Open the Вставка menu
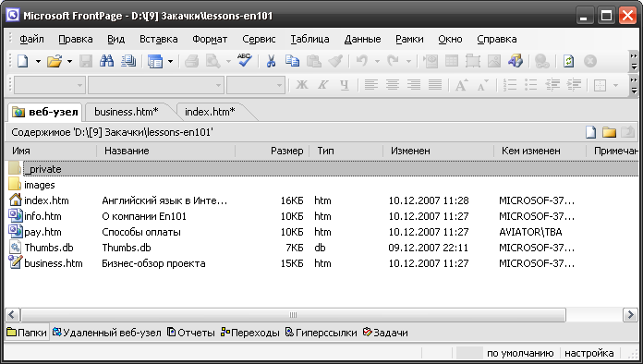 point(158,39)
